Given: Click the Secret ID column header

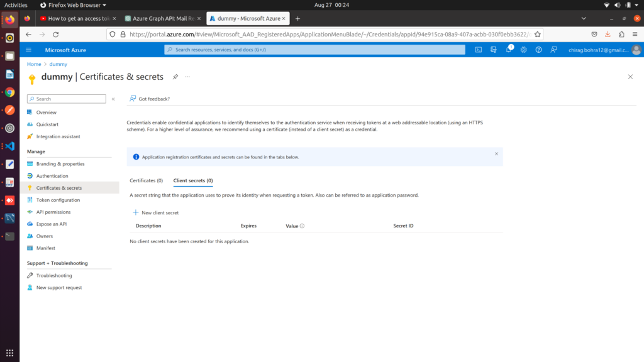Looking at the screenshot, I should (x=403, y=226).
